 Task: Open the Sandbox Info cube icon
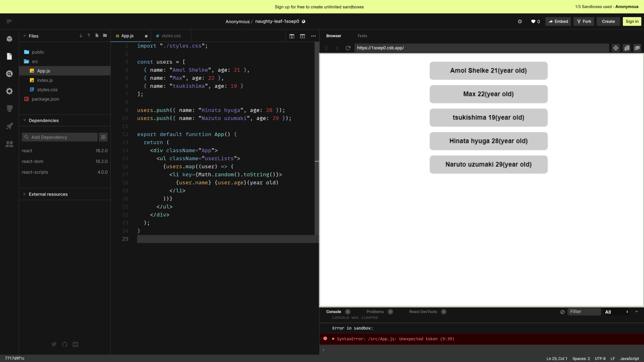[x=9, y=39]
